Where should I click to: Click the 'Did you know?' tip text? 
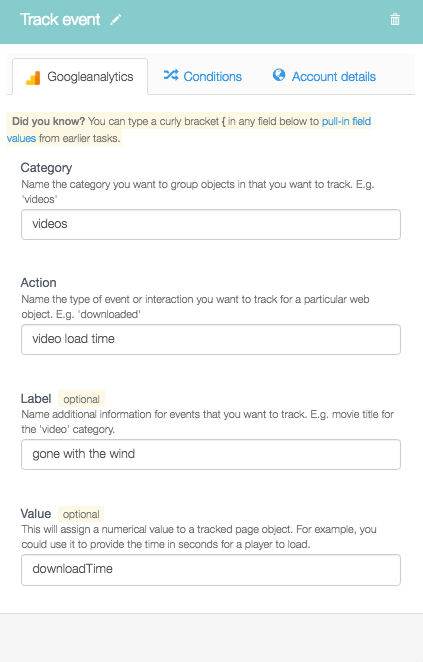[49, 122]
